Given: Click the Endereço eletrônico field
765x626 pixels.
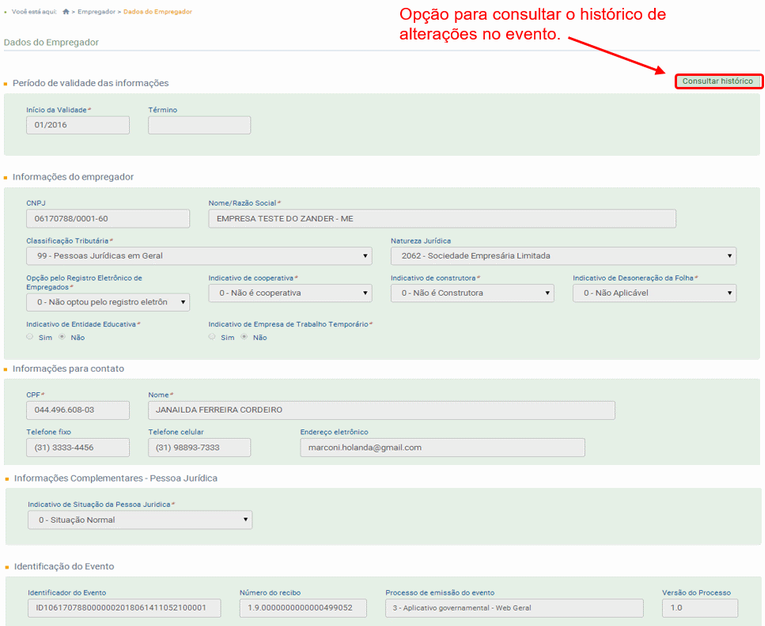Looking at the screenshot, I should 443,447.
